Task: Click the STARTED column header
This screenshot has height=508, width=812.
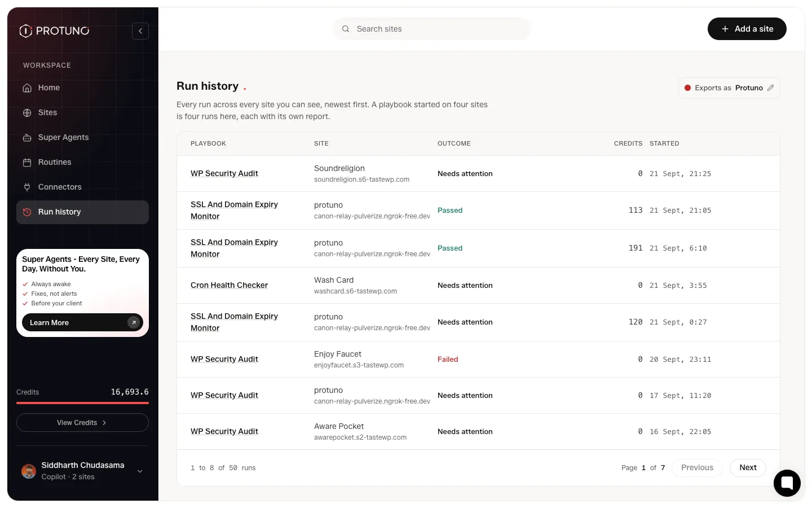Action: tap(664, 144)
